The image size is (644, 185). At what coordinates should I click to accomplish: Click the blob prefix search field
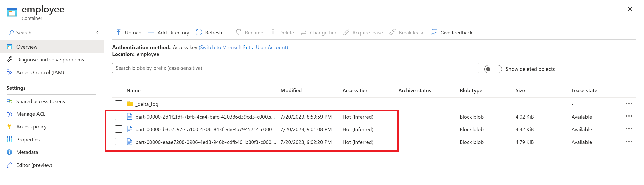(x=295, y=68)
